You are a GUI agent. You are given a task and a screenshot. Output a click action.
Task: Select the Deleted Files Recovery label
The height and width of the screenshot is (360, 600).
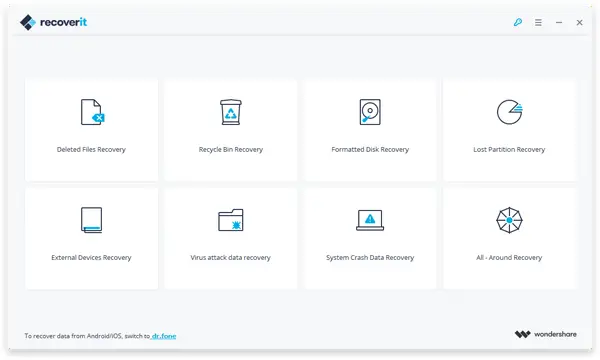[91, 150]
